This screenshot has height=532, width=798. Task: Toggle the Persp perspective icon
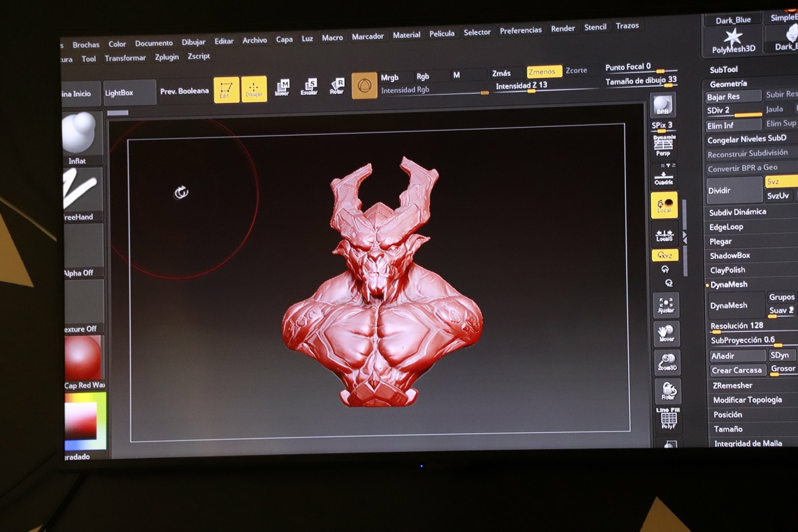click(x=663, y=145)
